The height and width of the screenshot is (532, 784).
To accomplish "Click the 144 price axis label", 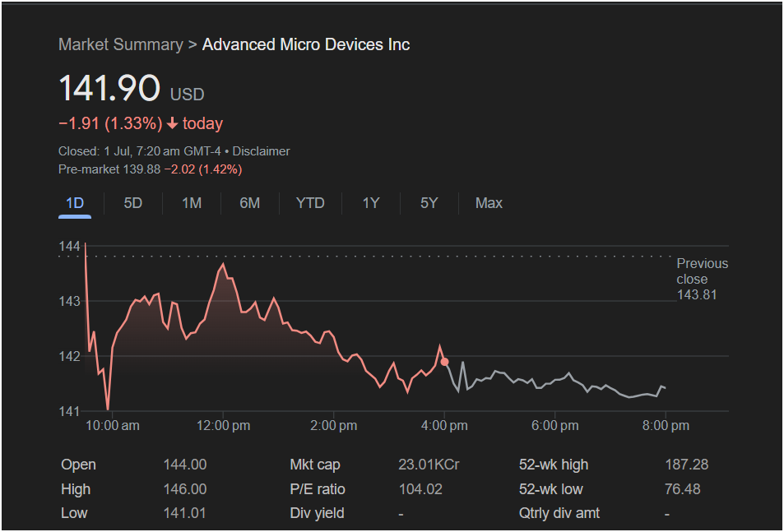I will pos(69,247).
